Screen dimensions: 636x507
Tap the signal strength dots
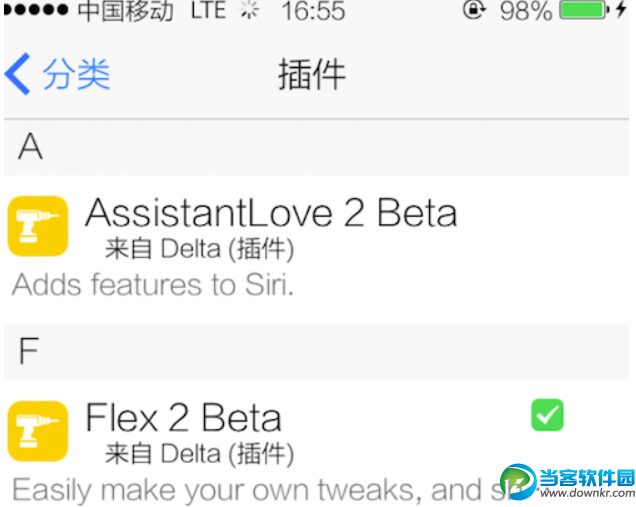(x=36, y=12)
